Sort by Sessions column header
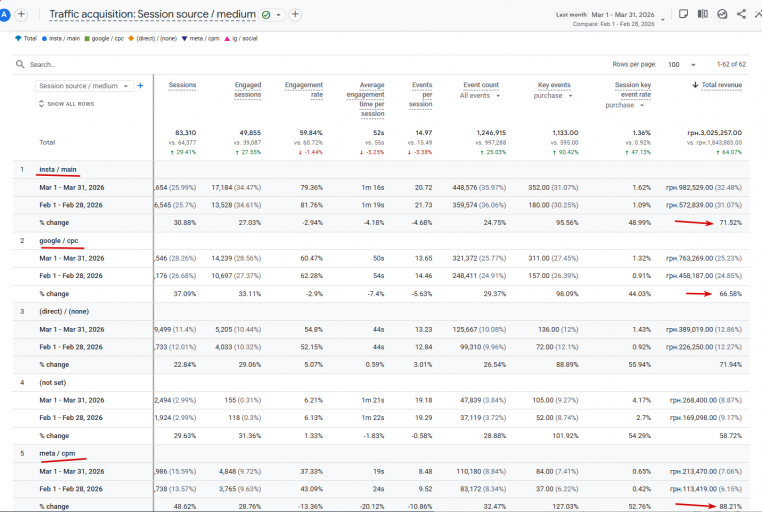The image size is (762, 512). pos(182,85)
